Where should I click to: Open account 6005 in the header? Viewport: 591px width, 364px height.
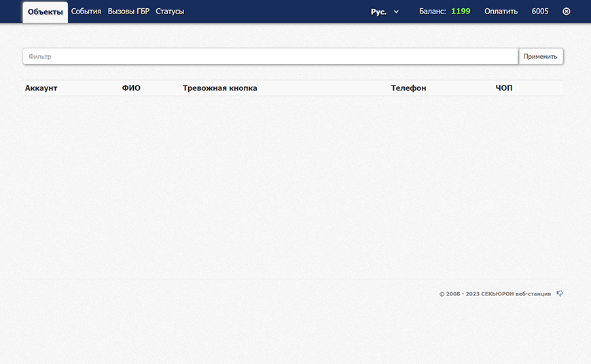(540, 12)
